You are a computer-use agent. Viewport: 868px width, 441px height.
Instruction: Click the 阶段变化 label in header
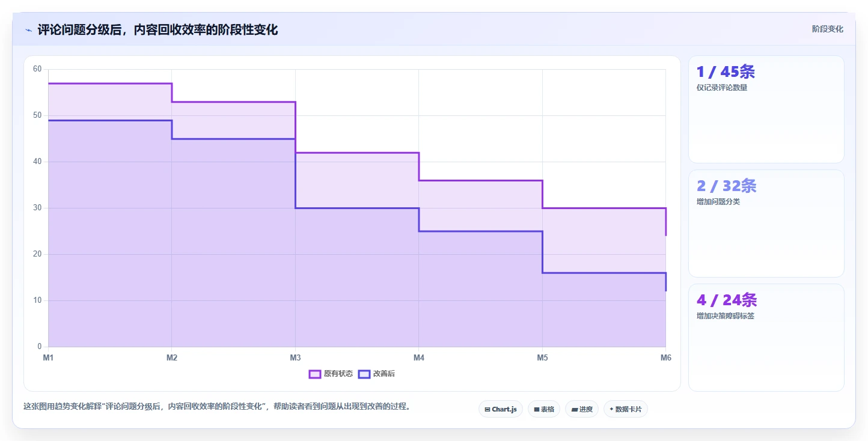pos(827,29)
